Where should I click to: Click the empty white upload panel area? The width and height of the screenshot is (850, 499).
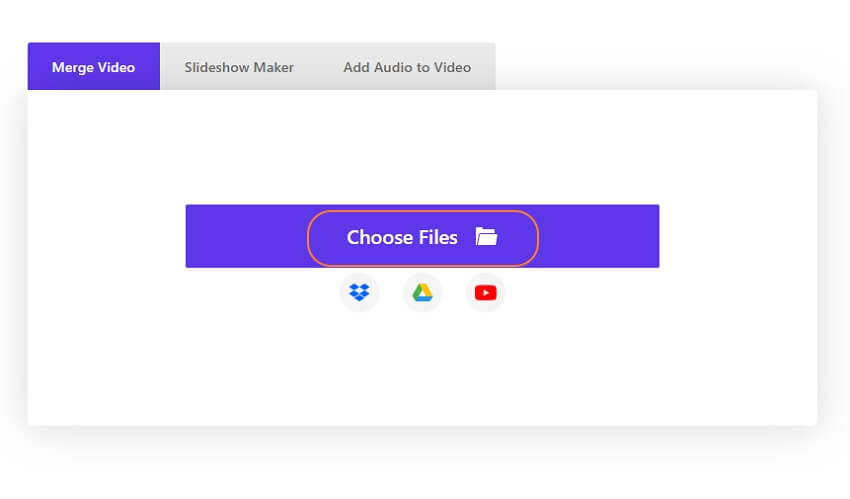pyautogui.click(x=422, y=368)
